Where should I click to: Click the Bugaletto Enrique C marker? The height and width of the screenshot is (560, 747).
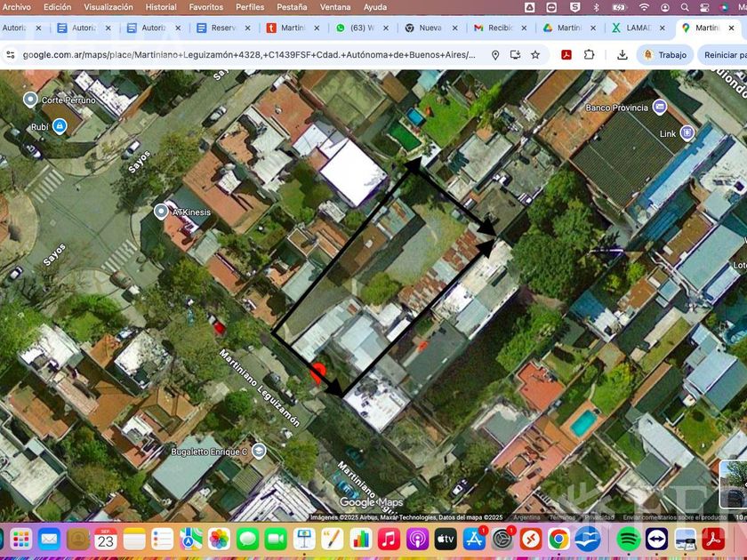(x=259, y=452)
